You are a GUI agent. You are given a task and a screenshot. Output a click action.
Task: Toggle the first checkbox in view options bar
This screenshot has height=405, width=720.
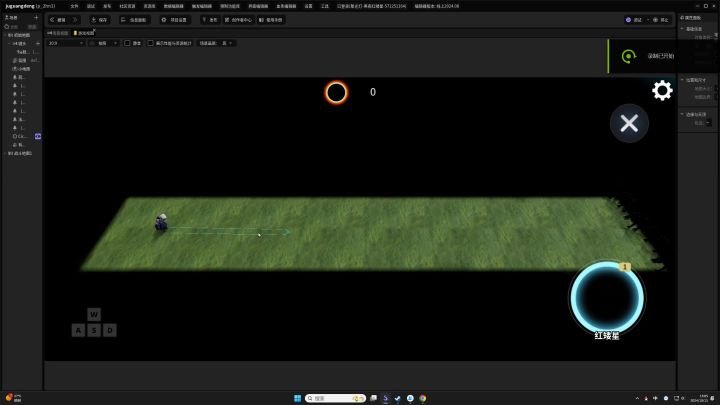(x=127, y=43)
